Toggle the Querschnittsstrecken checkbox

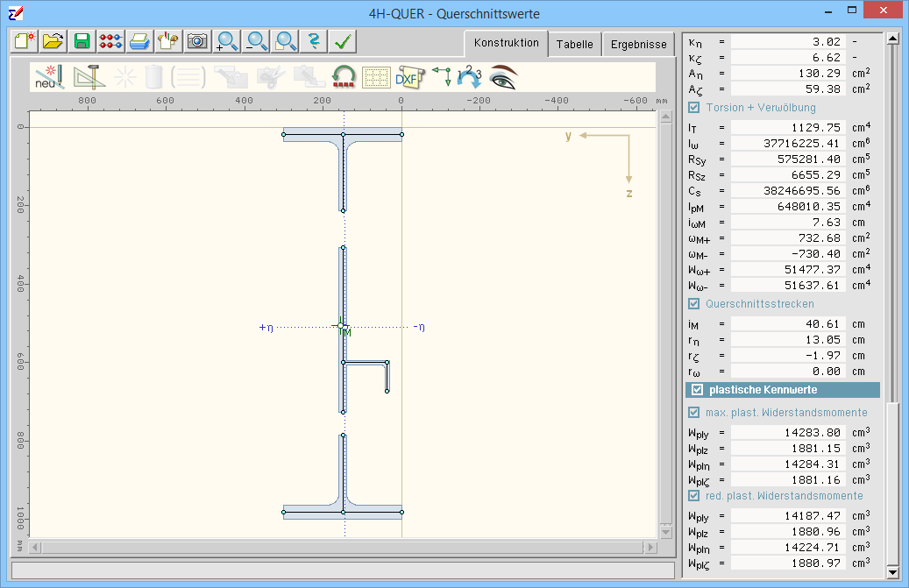tap(693, 304)
